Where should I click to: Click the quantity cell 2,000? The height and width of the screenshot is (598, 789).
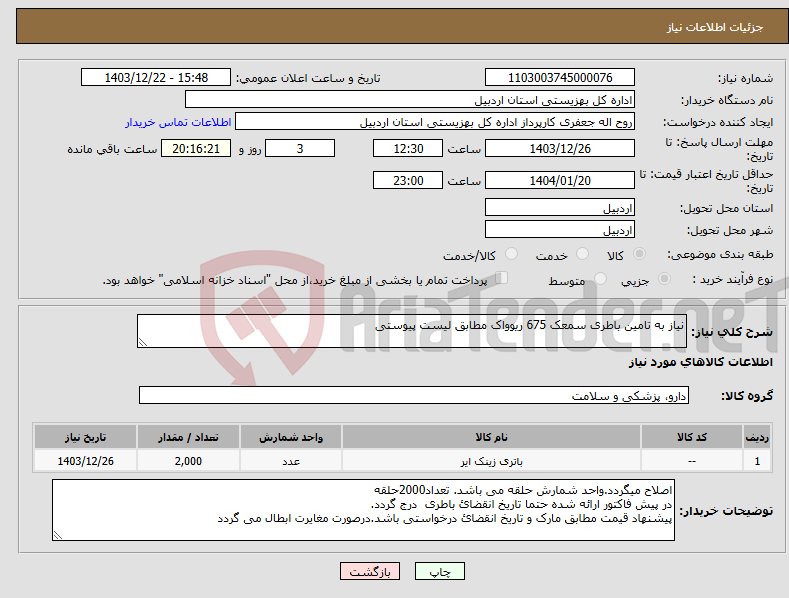click(x=188, y=461)
